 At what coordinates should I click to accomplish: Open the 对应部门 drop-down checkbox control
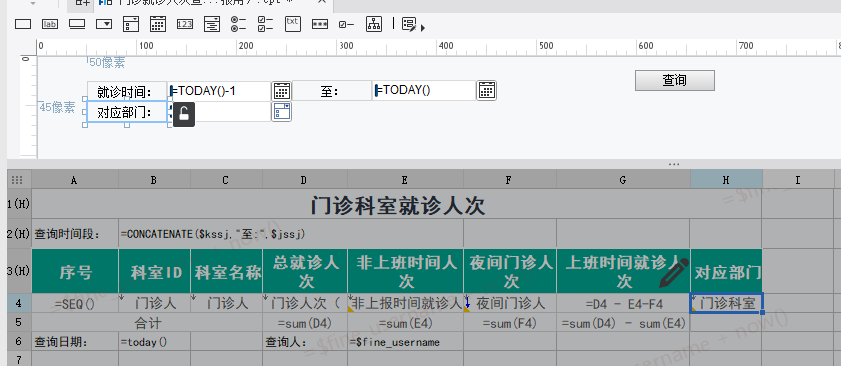coord(282,112)
